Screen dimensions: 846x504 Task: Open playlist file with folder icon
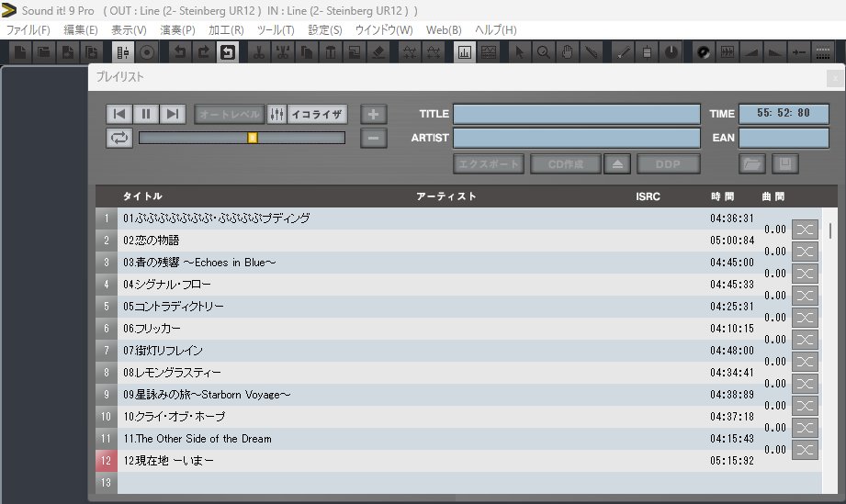(752, 163)
